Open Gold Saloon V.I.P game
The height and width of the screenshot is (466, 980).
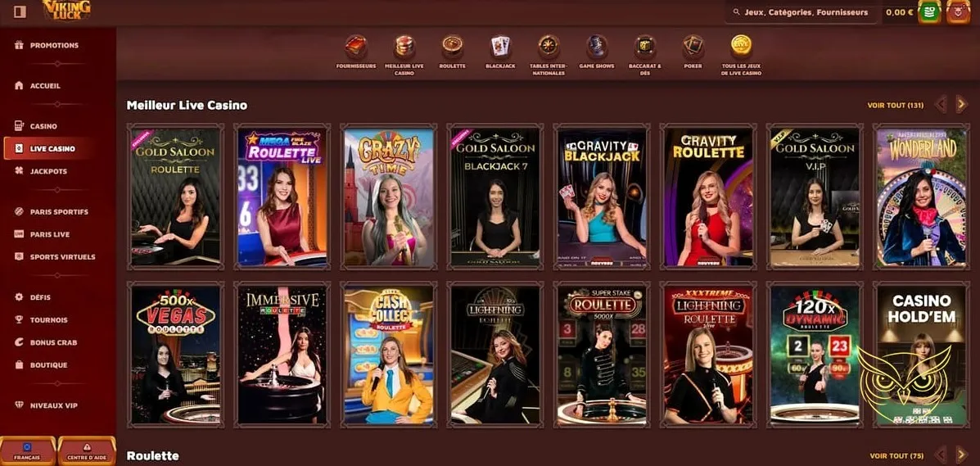[x=815, y=197]
